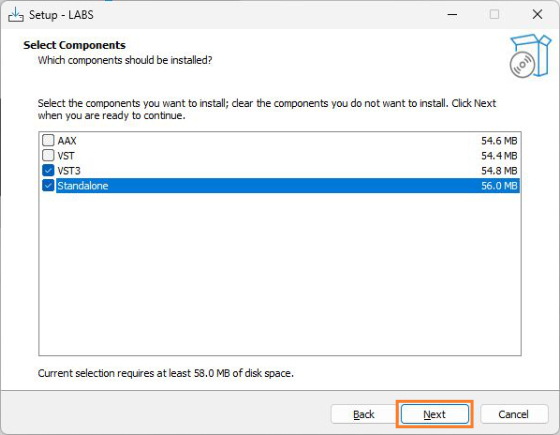Select the AAX component label
The height and width of the screenshot is (435, 560).
[67, 141]
